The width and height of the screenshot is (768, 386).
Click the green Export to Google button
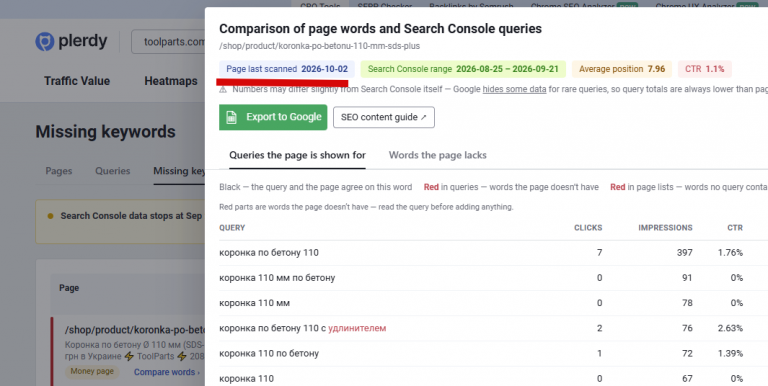click(273, 117)
